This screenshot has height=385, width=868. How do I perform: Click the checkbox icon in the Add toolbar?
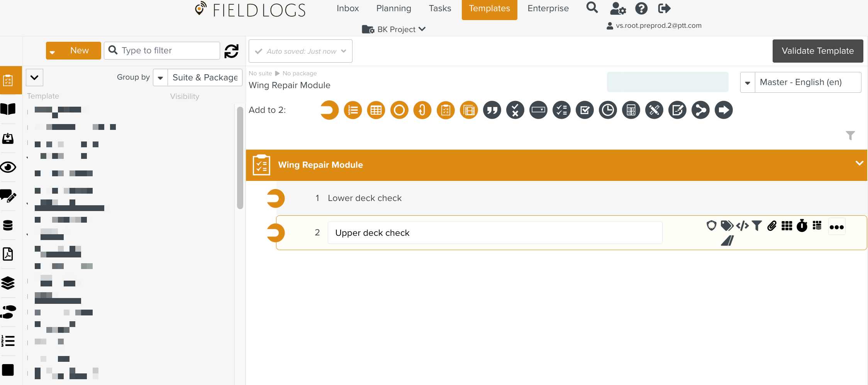[585, 110]
